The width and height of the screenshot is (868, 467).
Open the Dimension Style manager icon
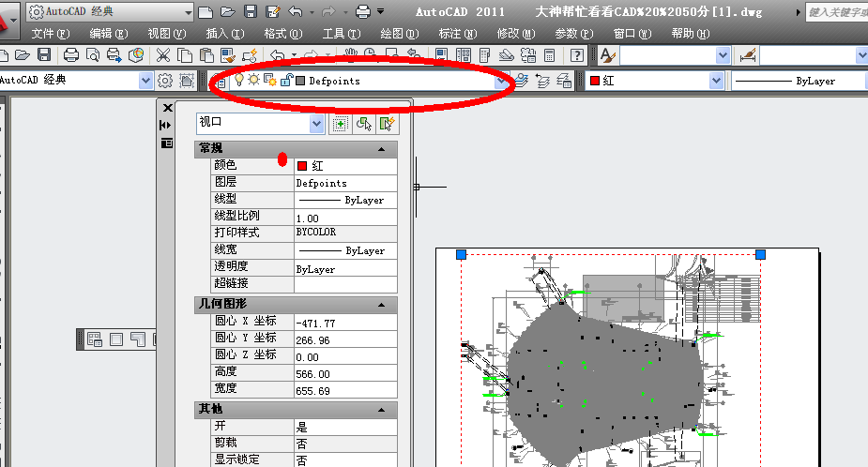click(x=747, y=54)
